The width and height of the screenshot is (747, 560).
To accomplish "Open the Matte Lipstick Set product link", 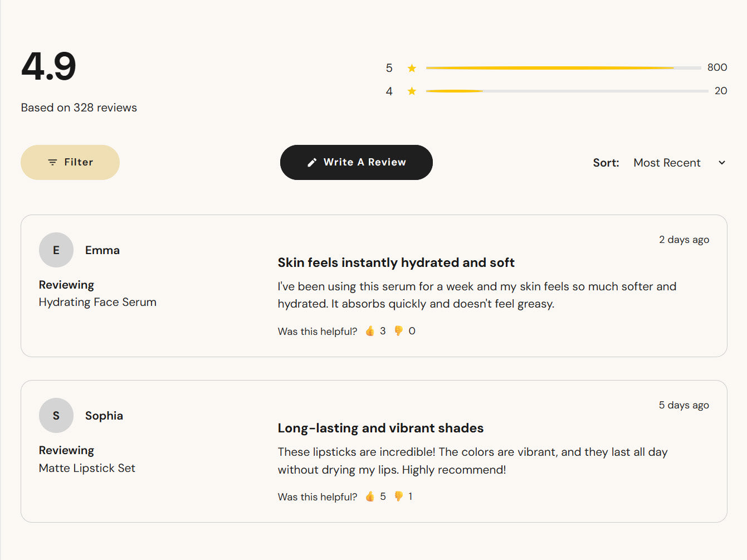I will tap(87, 468).
